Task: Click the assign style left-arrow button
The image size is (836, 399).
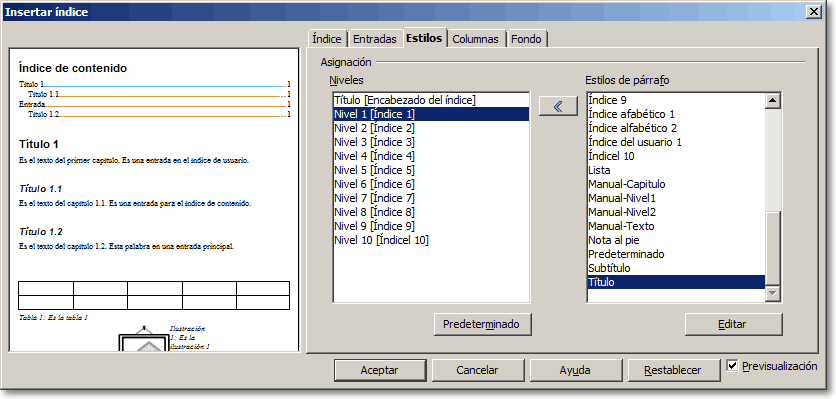Action: coord(558,106)
